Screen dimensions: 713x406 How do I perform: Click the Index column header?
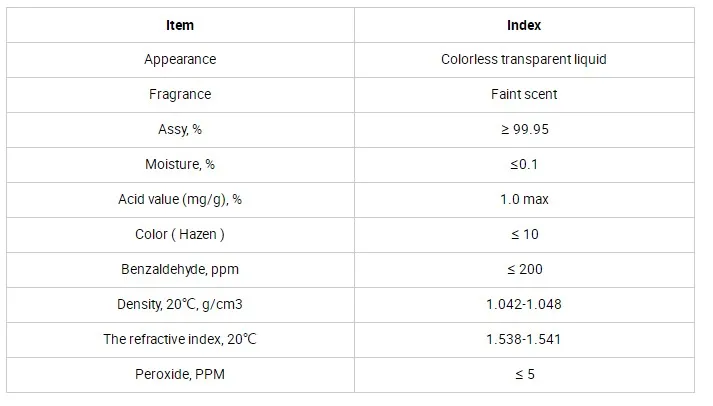pos(523,26)
